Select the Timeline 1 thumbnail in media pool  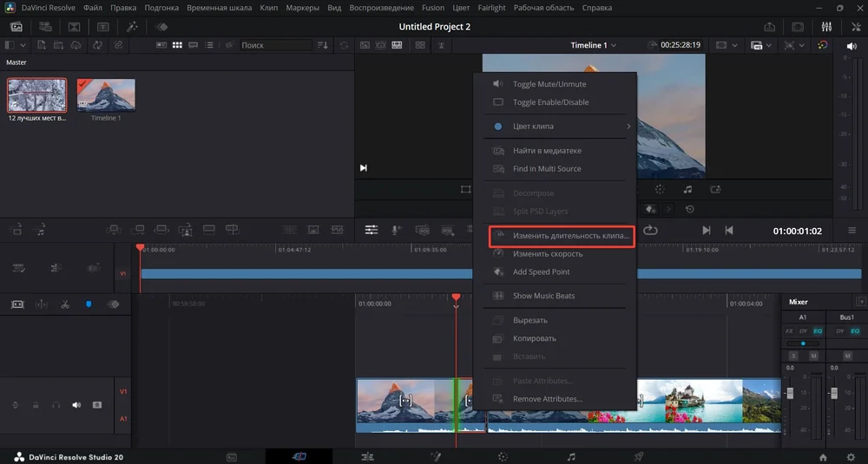[106, 95]
